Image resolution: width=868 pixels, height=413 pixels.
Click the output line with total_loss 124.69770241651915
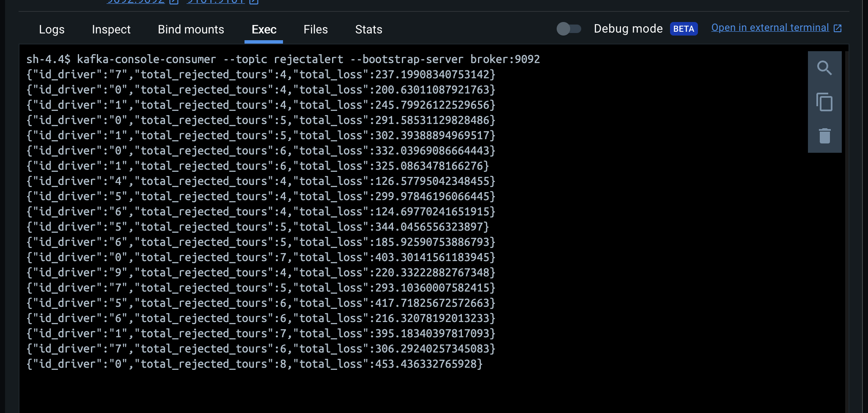[x=261, y=212]
